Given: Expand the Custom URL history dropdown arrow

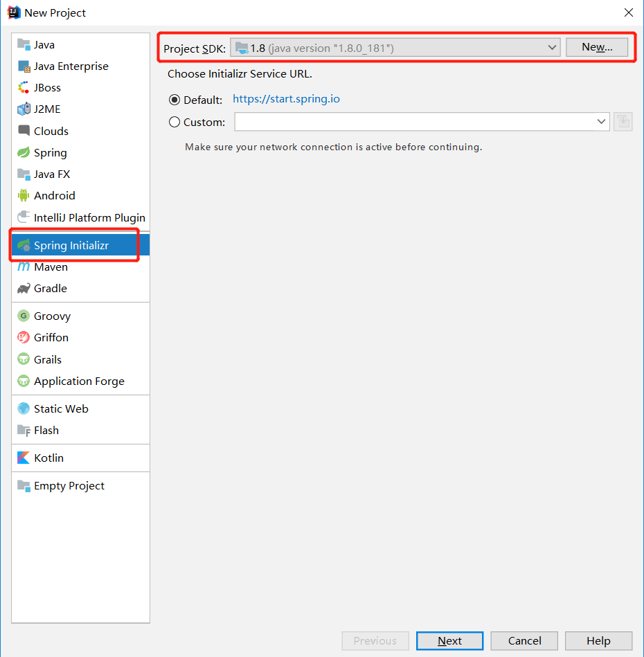Looking at the screenshot, I should tap(601, 122).
